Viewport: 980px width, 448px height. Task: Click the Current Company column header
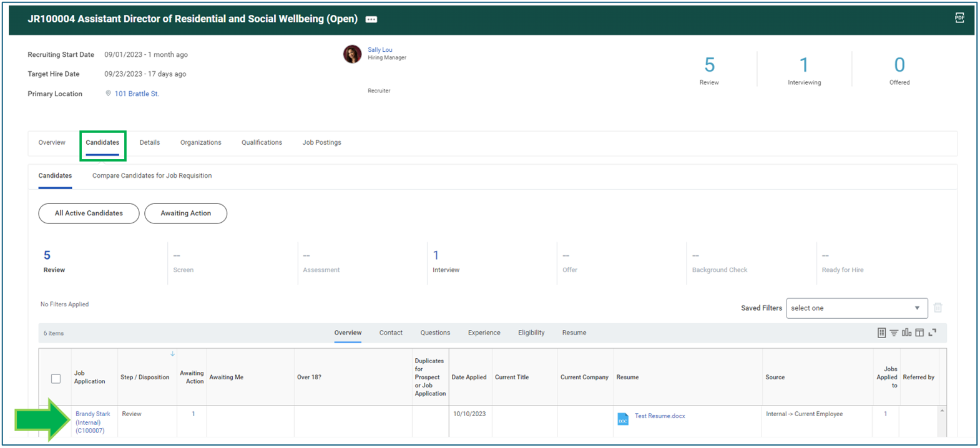tap(584, 377)
